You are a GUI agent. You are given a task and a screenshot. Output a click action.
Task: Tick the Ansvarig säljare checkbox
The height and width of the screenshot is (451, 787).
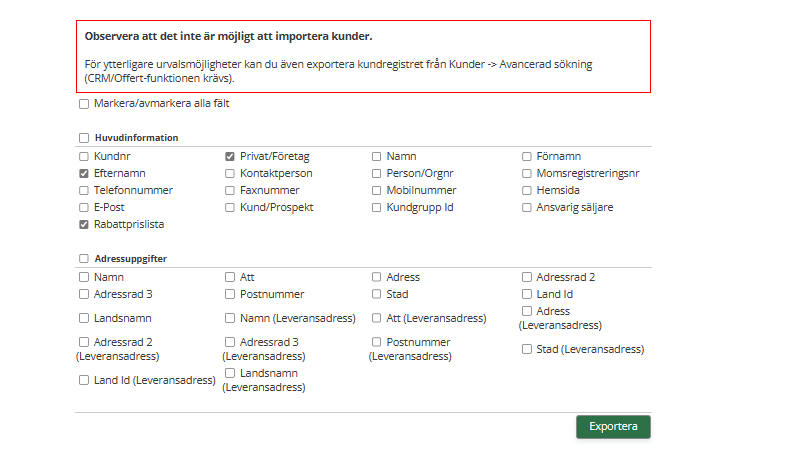527,208
